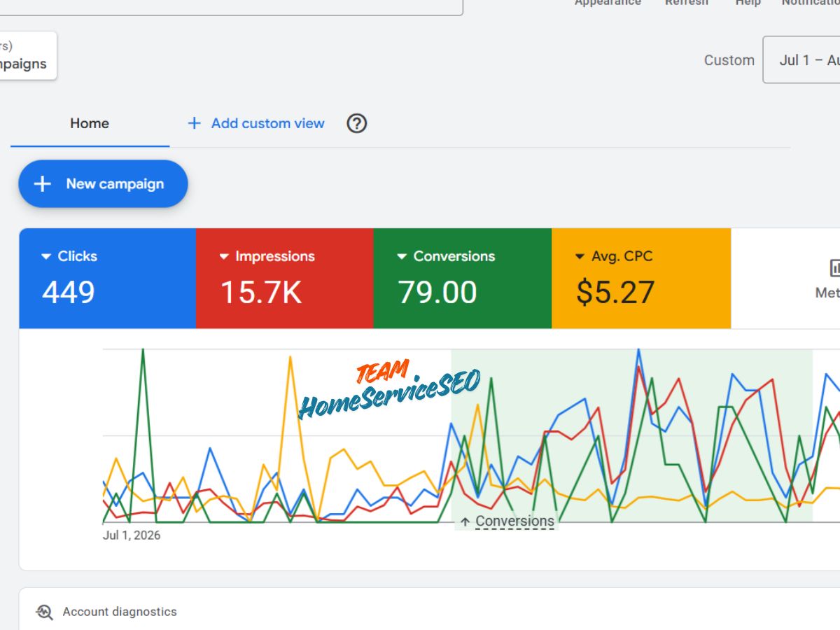Select the 449 clicks value
Image resolution: width=840 pixels, height=630 pixels.
pyautogui.click(x=68, y=292)
